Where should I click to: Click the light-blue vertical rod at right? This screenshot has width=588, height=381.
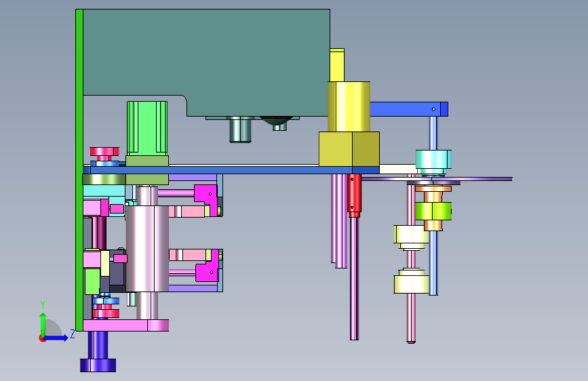pyautogui.click(x=433, y=262)
